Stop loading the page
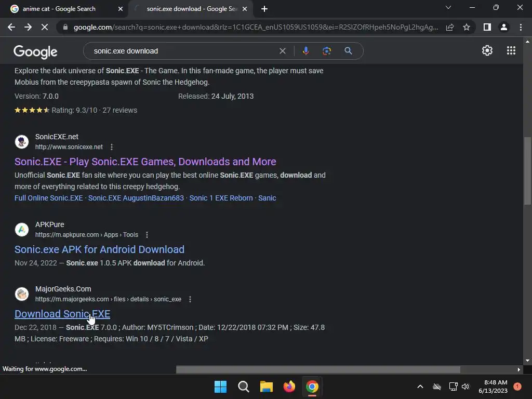This screenshot has width=532, height=399. point(45,27)
